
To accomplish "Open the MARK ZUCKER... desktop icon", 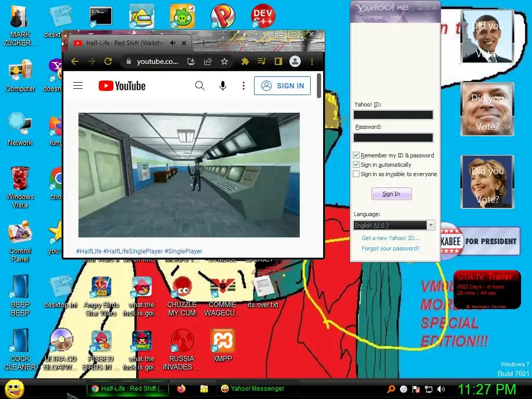I will coord(20,26).
